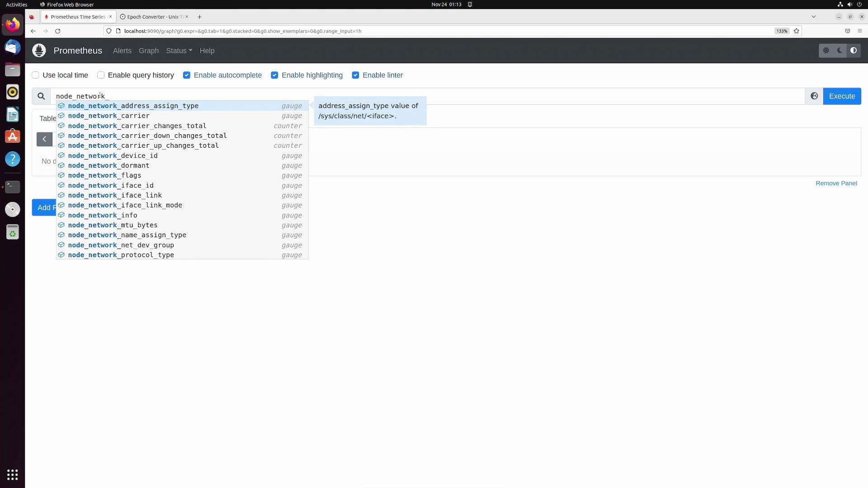Click the Remove Panel link

(x=836, y=183)
